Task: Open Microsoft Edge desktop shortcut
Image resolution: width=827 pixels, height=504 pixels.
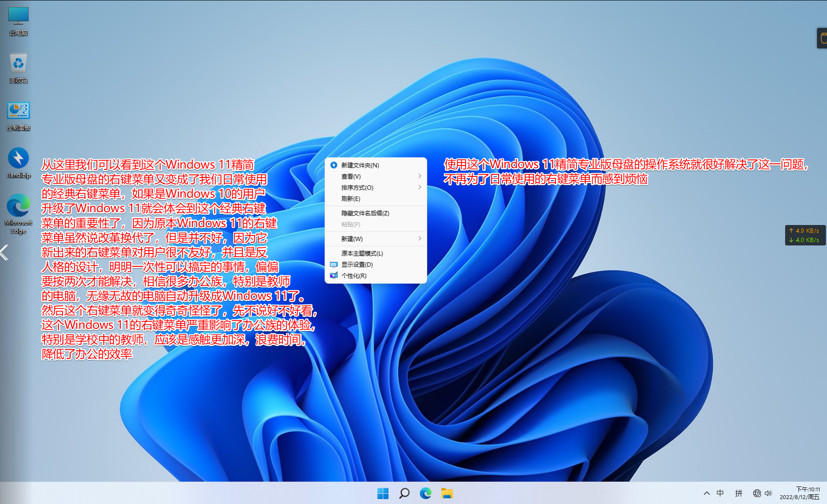Action: pos(18,213)
